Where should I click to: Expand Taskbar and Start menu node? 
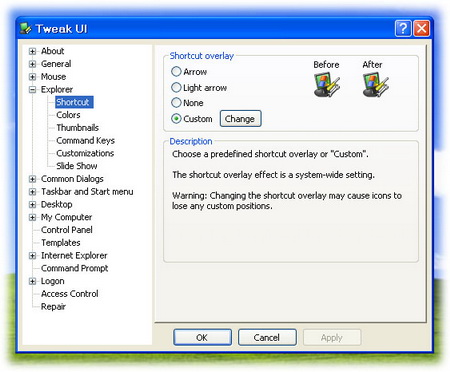coord(32,192)
